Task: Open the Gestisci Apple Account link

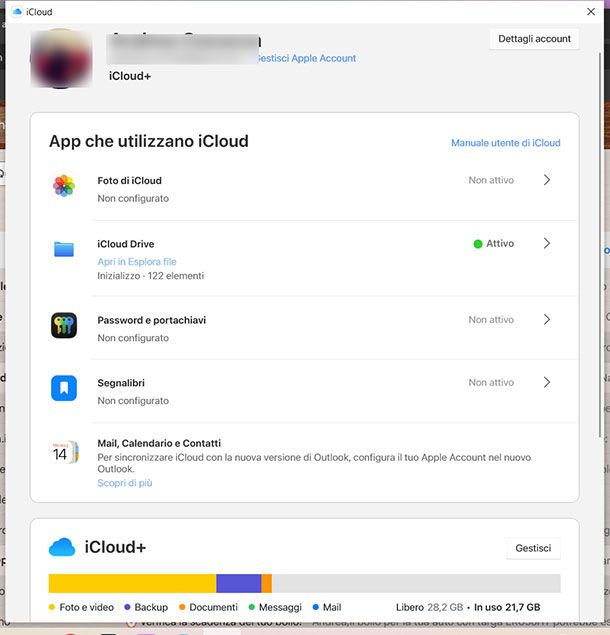Action: (x=307, y=58)
